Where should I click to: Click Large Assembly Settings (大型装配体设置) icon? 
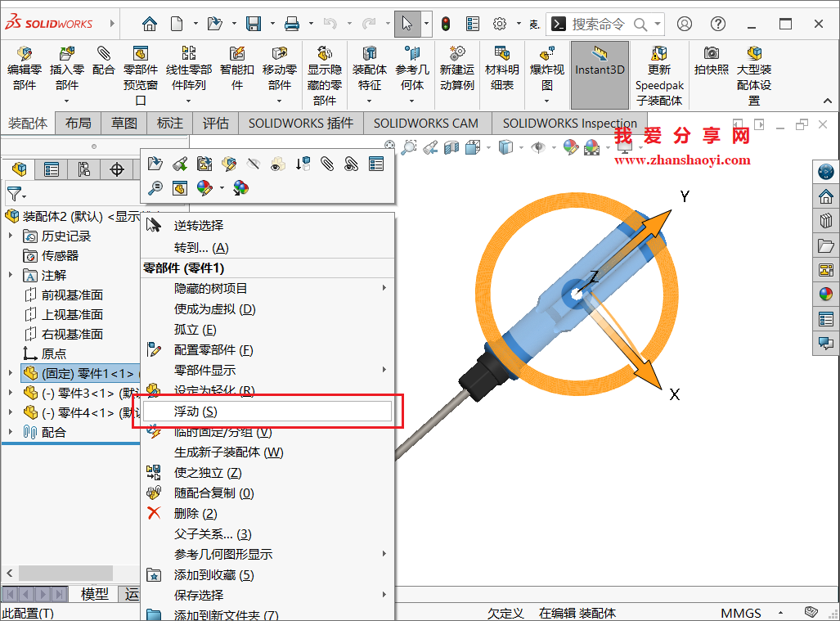754,53
